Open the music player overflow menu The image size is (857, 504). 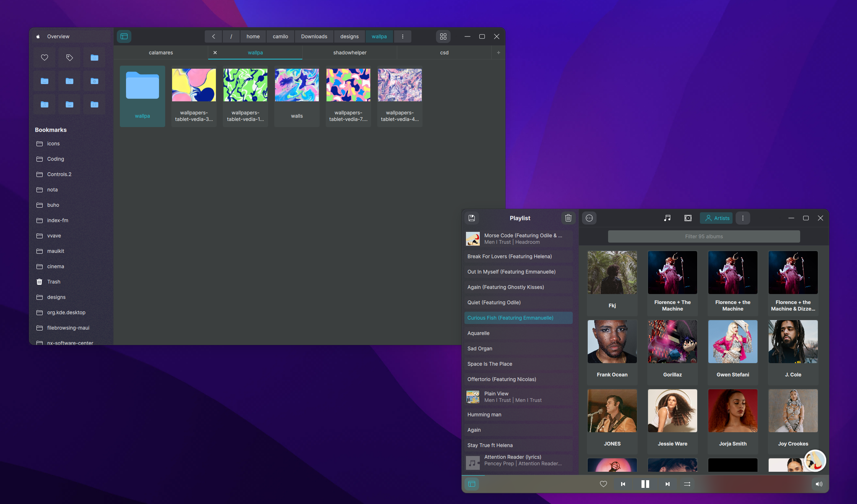tap(743, 218)
